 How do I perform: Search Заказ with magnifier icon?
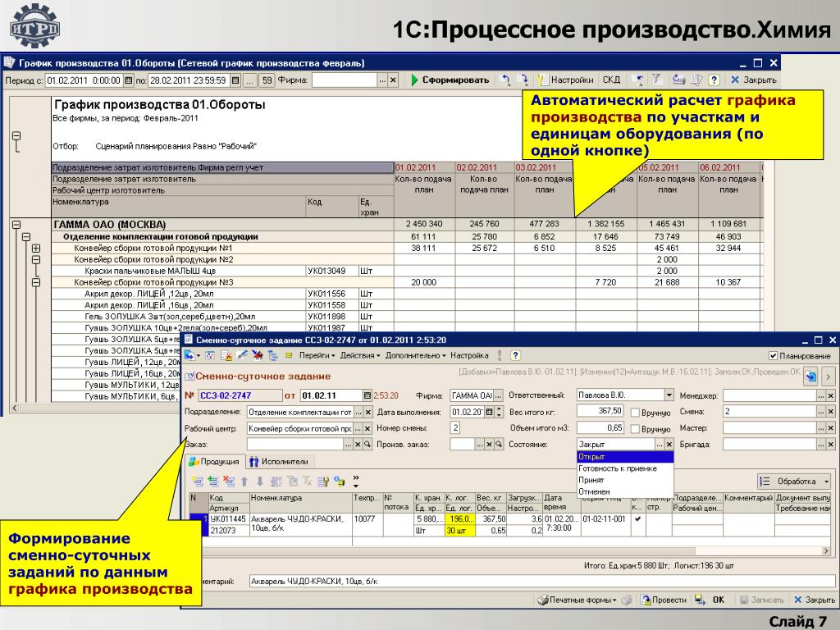[367, 445]
